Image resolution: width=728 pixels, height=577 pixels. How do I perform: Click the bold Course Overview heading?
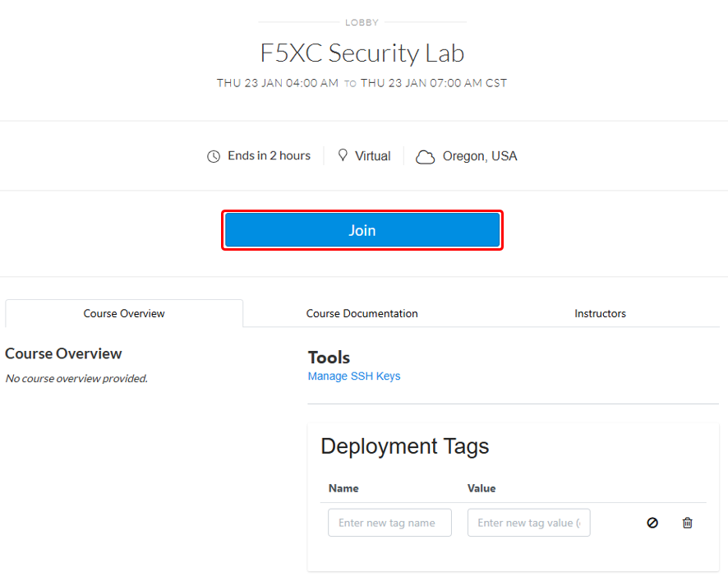[63, 353]
